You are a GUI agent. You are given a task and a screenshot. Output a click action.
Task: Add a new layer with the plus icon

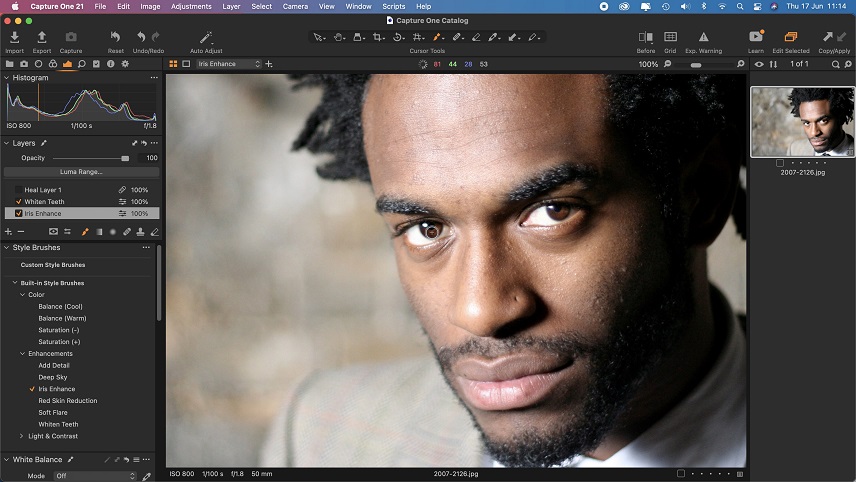point(8,232)
